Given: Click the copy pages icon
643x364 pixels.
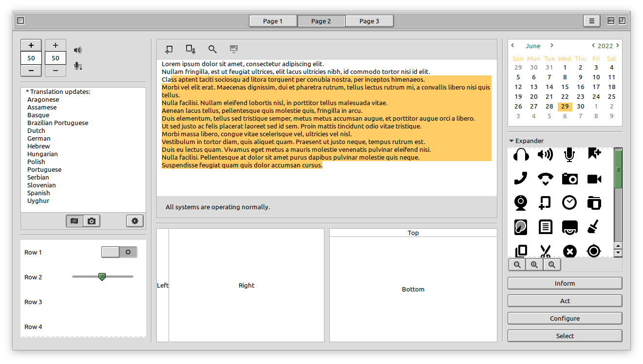Looking at the screenshot, I should (x=521, y=251).
